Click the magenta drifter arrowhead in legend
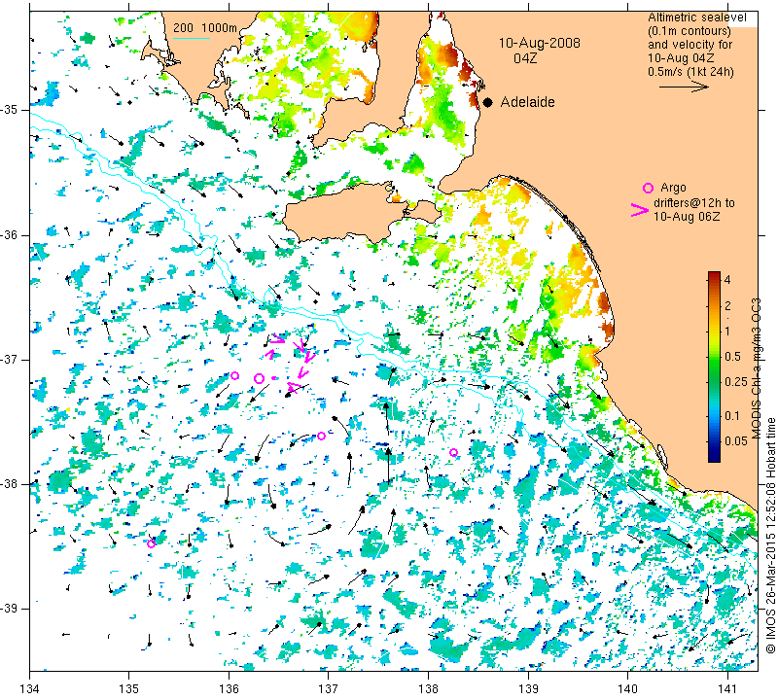778x700 pixels. [x=640, y=210]
